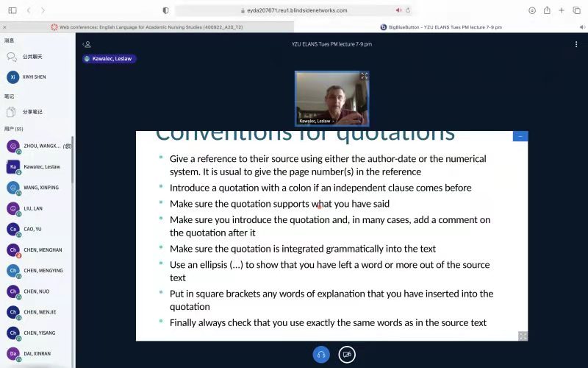
Task: Open the public chat (公共聊天)
Action: point(32,57)
